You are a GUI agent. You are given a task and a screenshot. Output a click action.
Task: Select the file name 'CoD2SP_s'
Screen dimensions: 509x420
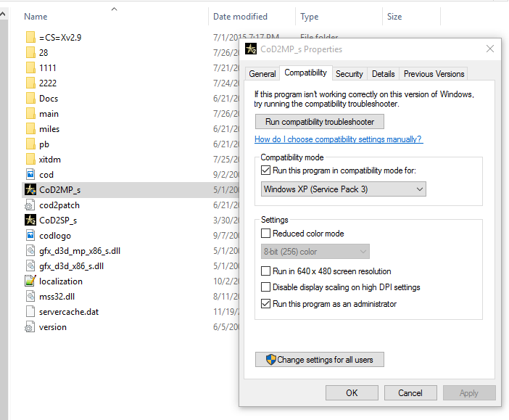pos(58,221)
